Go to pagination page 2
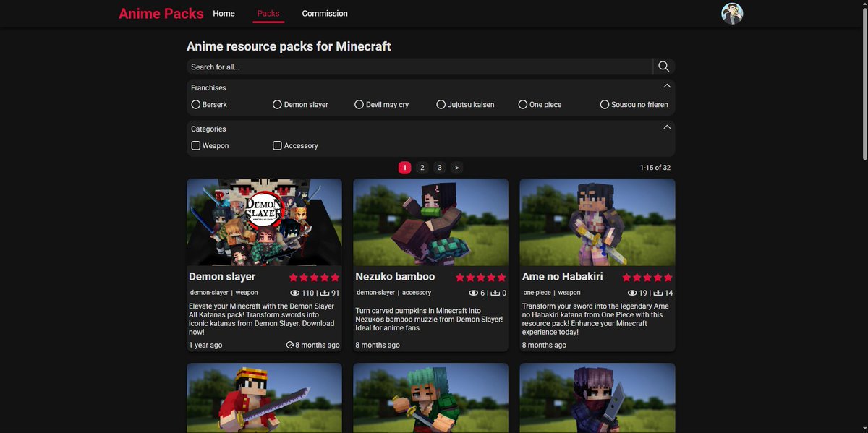Image resolution: width=868 pixels, height=433 pixels. coord(422,168)
